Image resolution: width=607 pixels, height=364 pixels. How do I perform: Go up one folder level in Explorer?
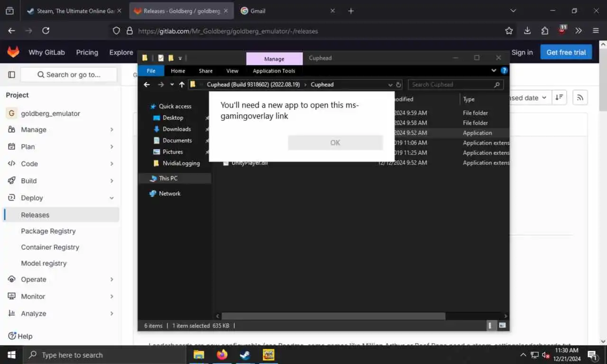pyautogui.click(x=182, y=84)
